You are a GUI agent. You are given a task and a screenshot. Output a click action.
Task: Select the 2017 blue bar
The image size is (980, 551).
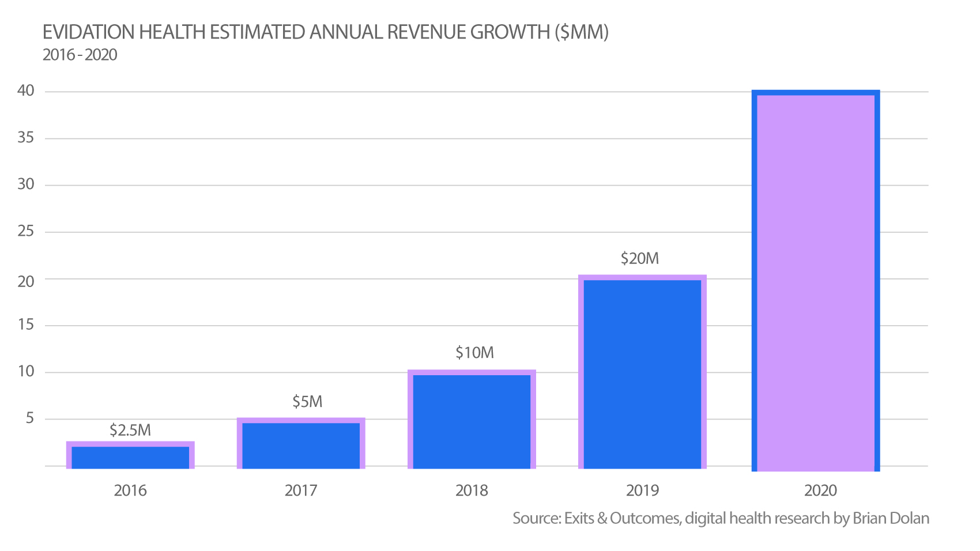pyautogui.click(x=301, y=444)
